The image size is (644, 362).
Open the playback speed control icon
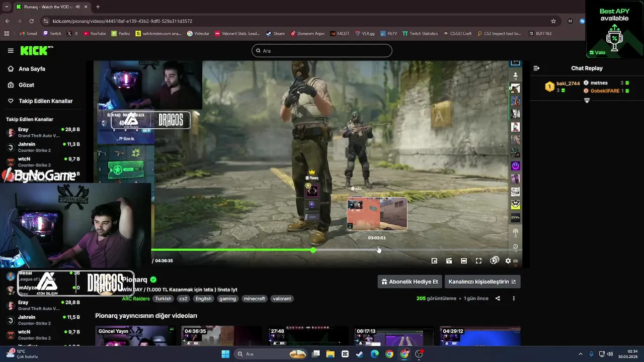tap(495, 260)
